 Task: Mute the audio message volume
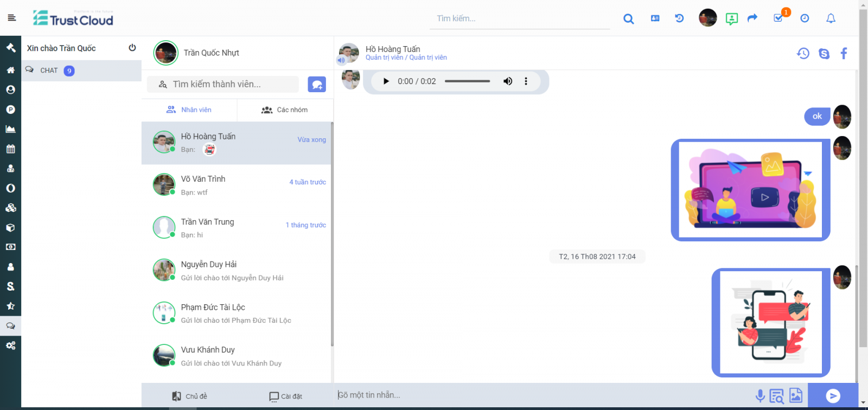click(x=508, y=81)
